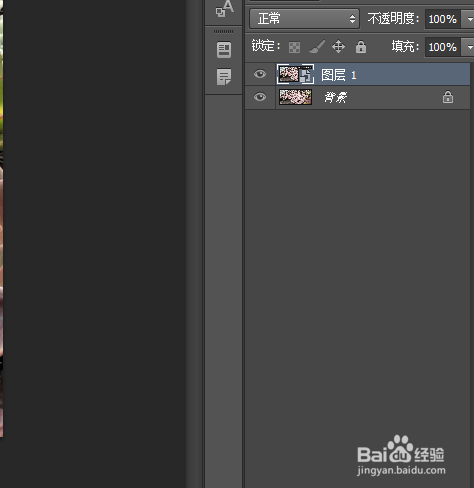Select the 图层 1 layer name

coord(339,75)
